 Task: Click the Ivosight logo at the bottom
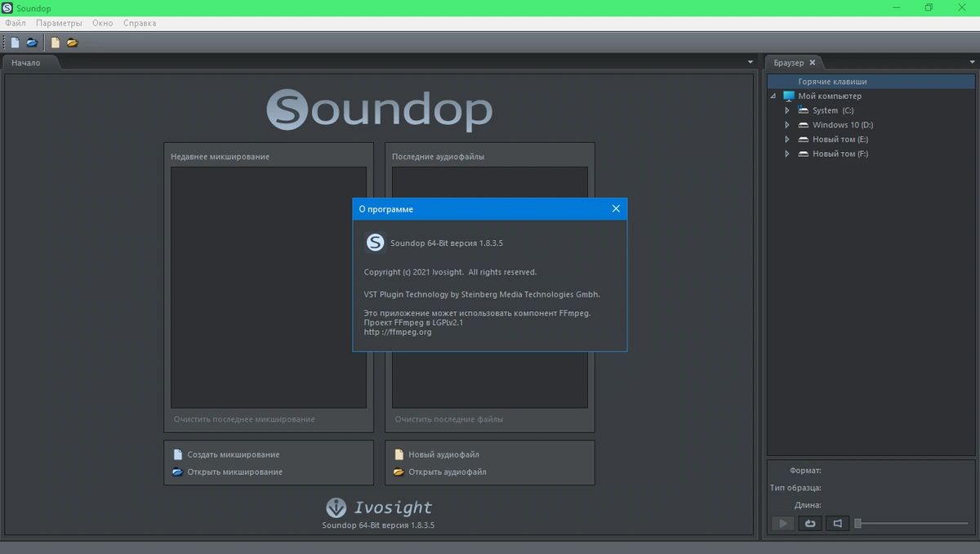pyautogui.click(x=379, y=507)
